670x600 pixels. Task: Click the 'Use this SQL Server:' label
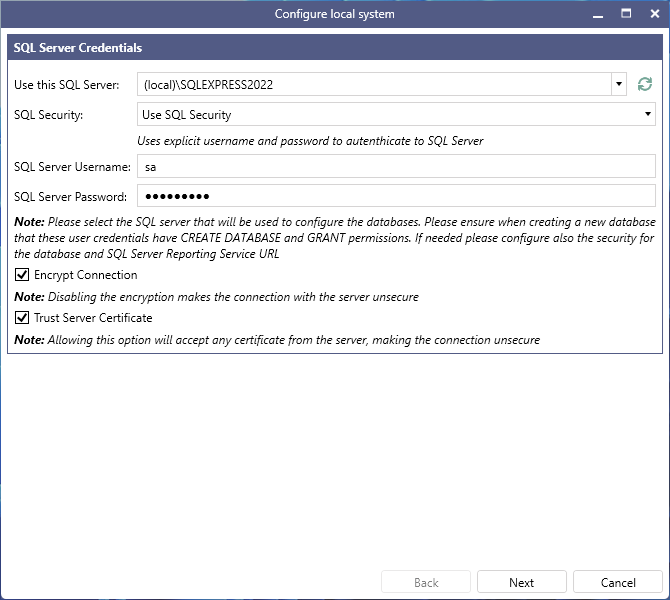pos(67,85)
